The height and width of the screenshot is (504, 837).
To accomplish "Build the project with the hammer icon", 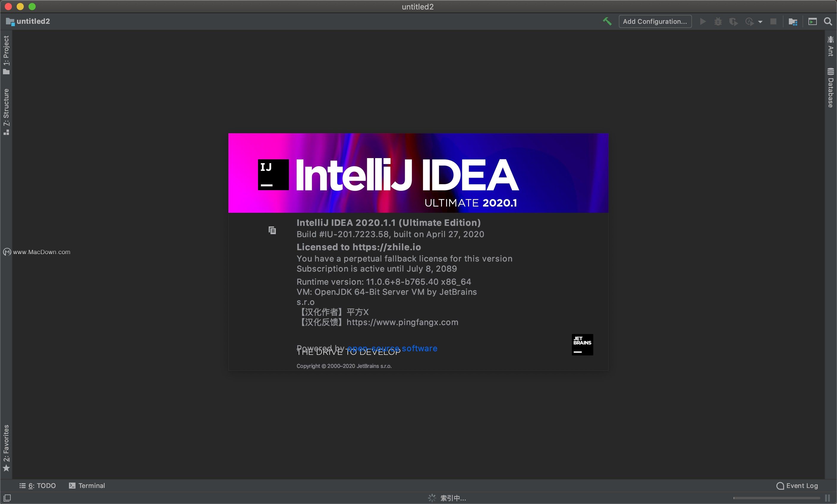I will tap(607, 21).
